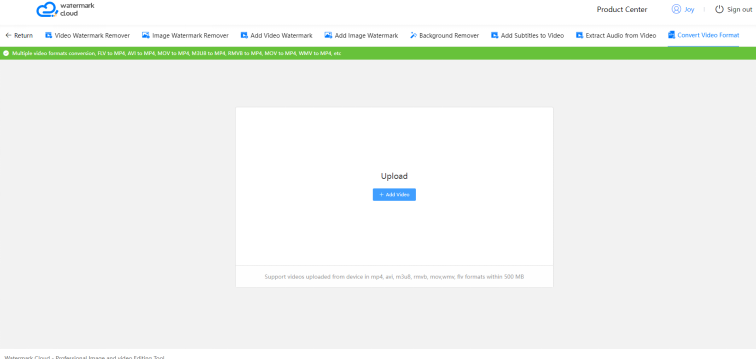Click the Video Watermark Remover icon

click(48, 35)
